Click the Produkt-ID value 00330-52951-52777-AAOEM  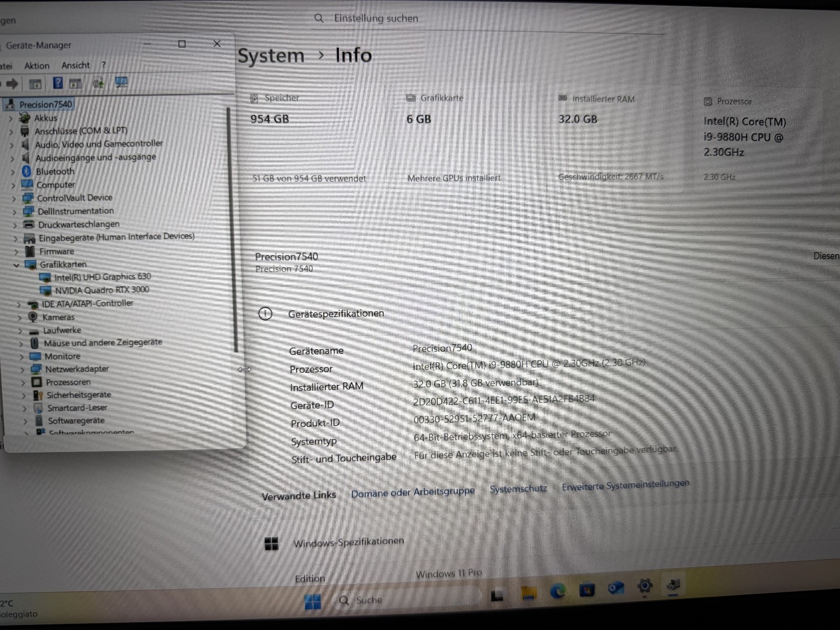pos(475,418)
